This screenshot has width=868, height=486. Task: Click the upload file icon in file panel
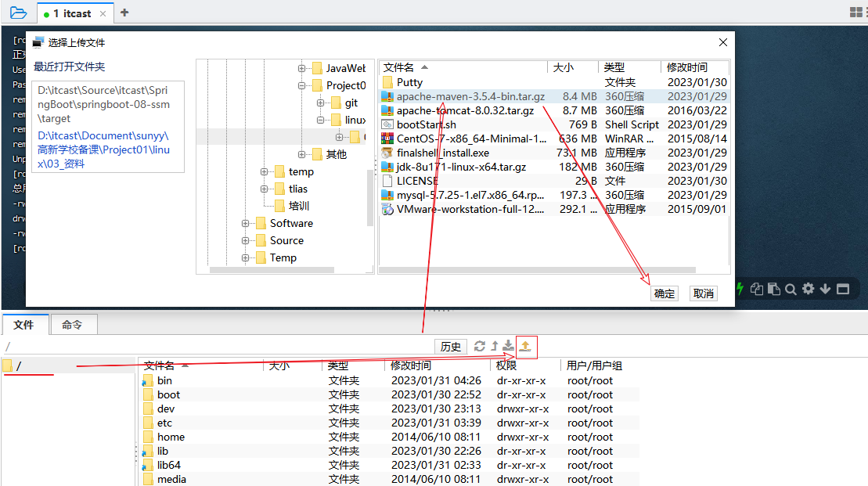click(x=525, y=346)
